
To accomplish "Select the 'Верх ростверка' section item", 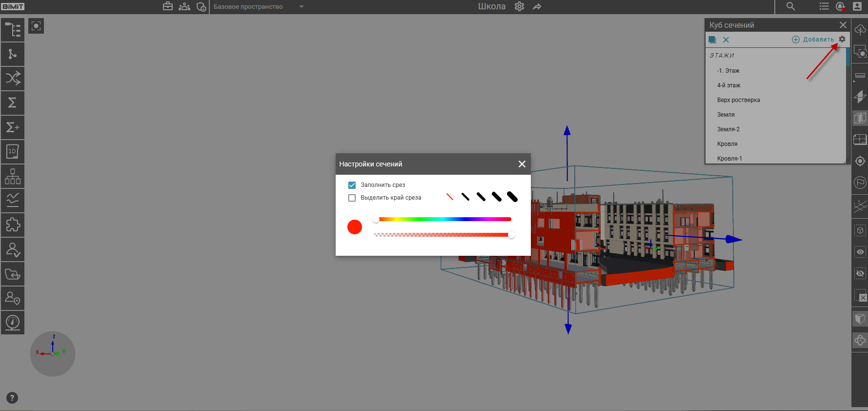I will pyautogui.click(x=738, y=100).
